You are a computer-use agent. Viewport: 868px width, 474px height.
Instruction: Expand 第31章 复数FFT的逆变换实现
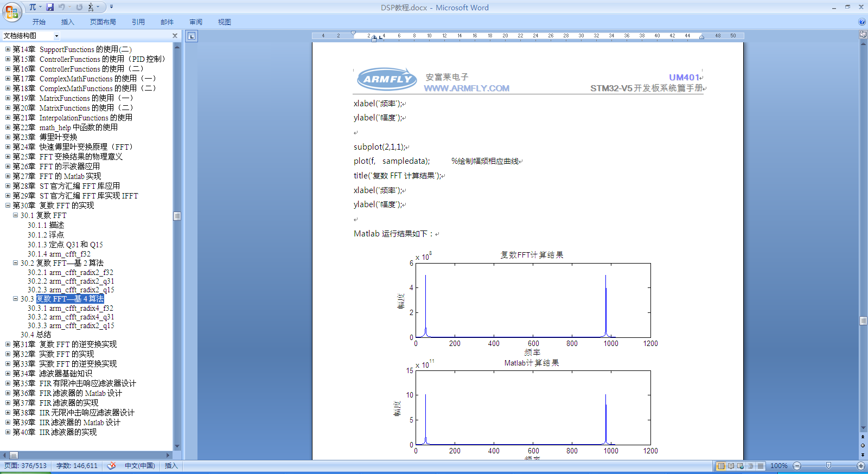(8, 344)
